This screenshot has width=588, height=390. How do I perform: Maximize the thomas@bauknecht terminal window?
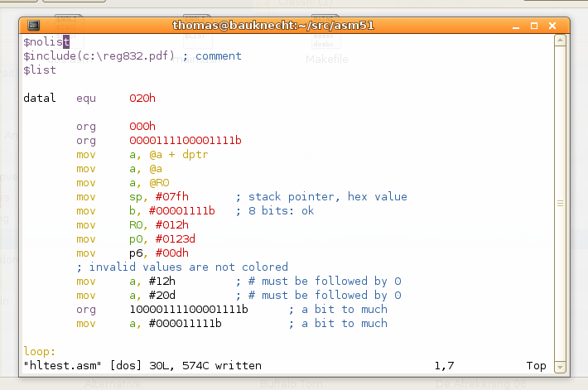(x=534, y=26)
